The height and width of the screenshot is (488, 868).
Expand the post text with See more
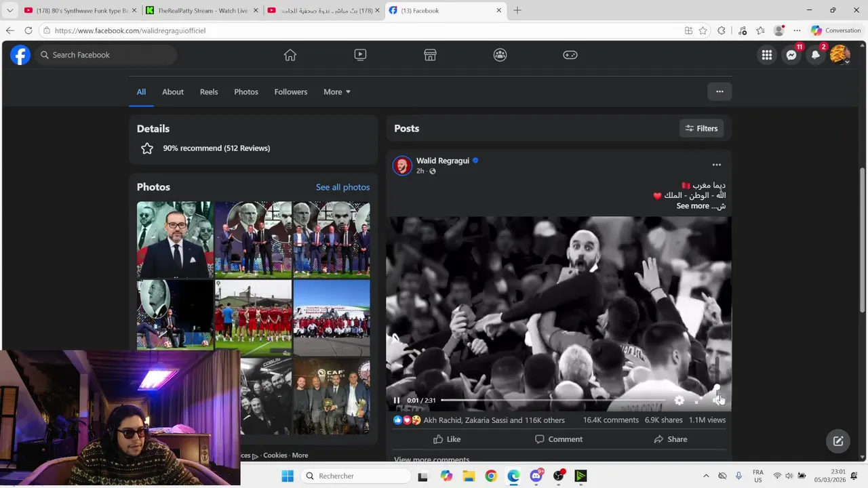click(x=692, y=206)
